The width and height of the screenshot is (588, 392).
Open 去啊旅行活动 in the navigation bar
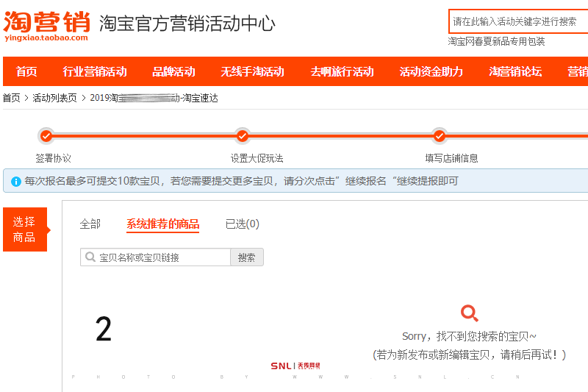pyautogui.click(x=342, y=71)
